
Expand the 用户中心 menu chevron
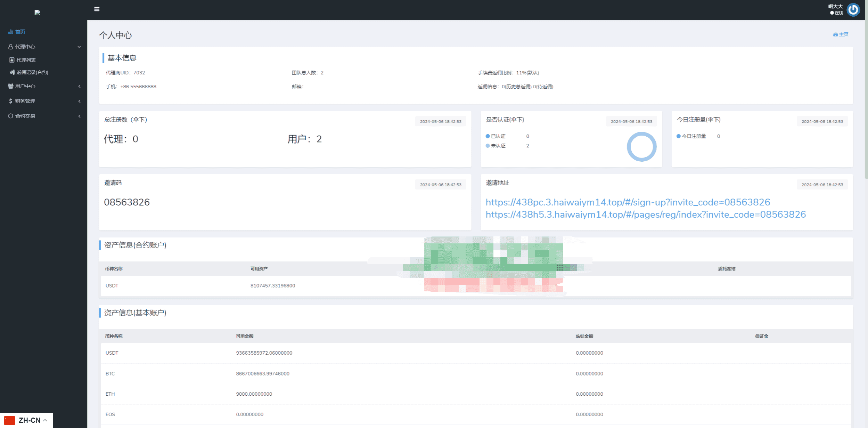click(79, 86)
